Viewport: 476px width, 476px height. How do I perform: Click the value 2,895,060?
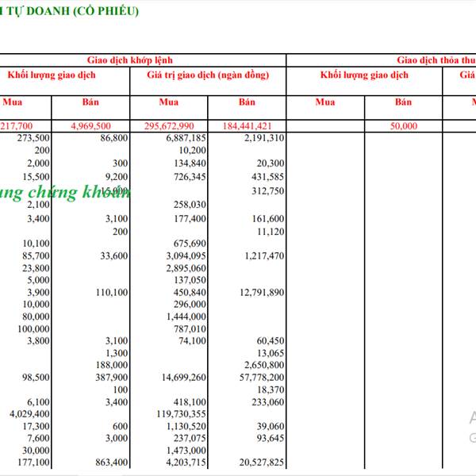186,268
